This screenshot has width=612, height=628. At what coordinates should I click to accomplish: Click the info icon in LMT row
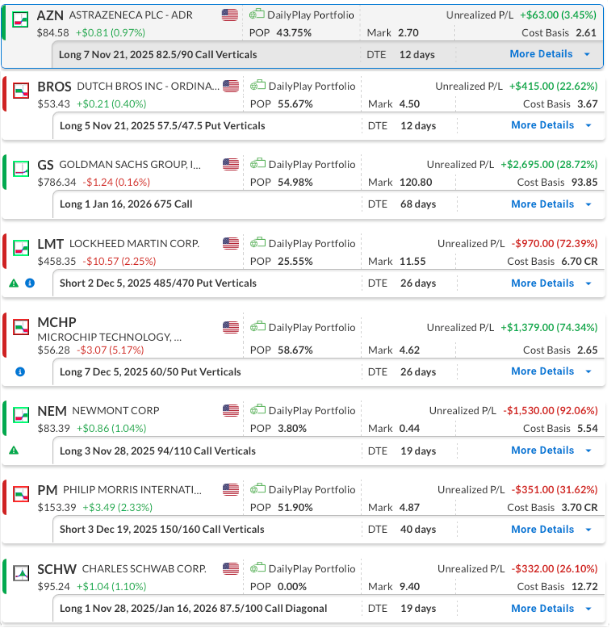29,284
